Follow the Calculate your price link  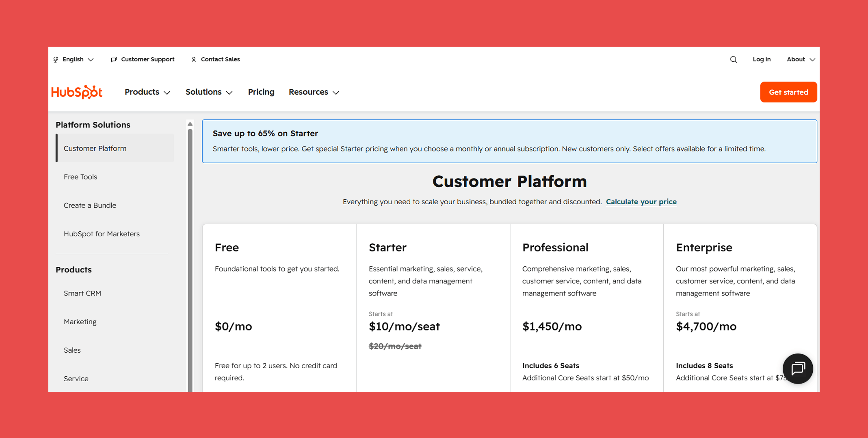641,202
